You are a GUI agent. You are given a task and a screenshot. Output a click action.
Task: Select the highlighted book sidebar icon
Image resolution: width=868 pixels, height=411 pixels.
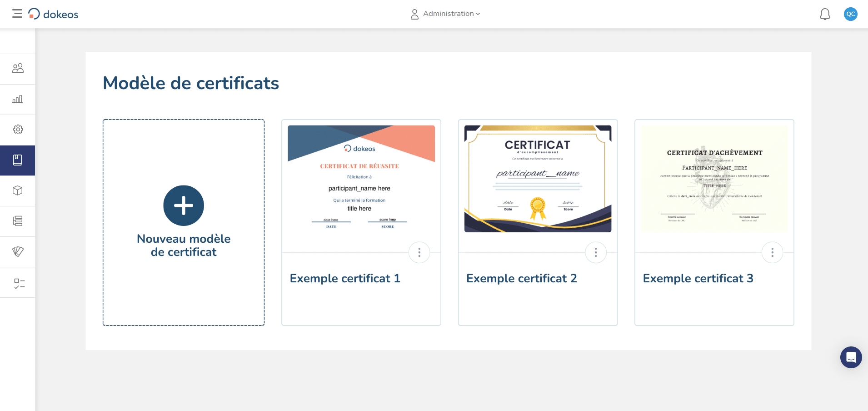(18, 160)
